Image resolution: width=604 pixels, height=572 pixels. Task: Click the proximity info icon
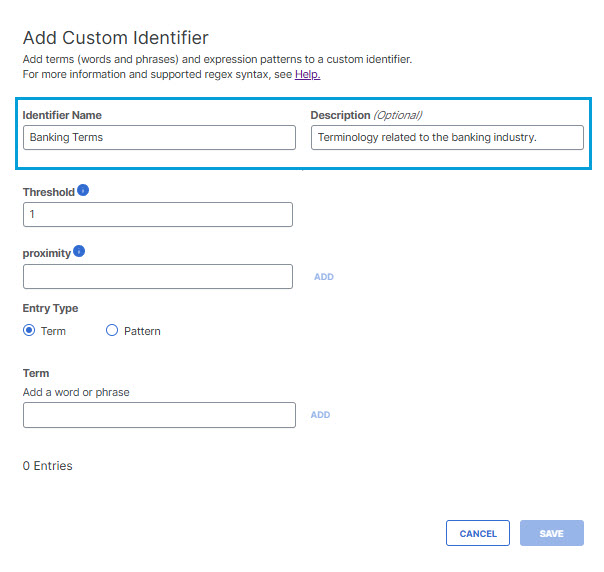point(79,251)
